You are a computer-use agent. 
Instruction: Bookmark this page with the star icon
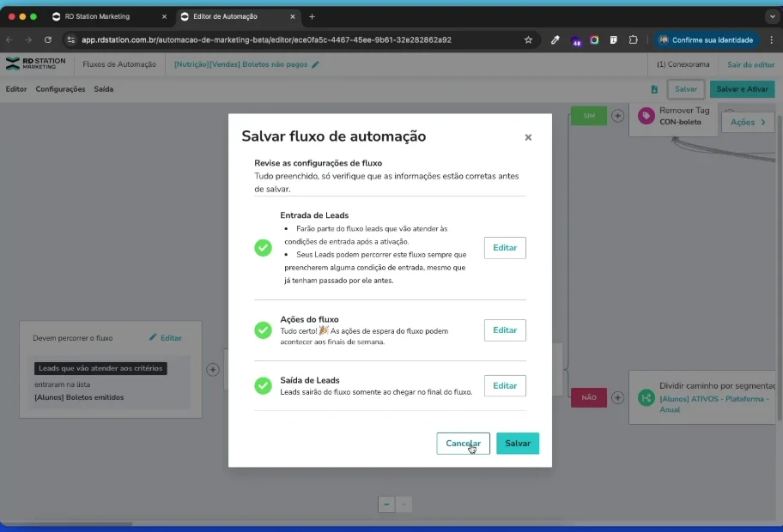[528, 40]
